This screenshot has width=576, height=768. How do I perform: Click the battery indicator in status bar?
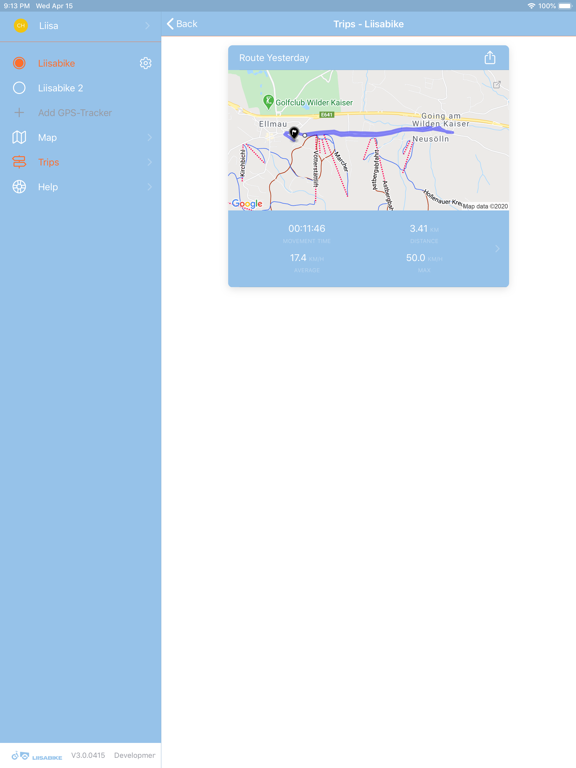(565, 6)
